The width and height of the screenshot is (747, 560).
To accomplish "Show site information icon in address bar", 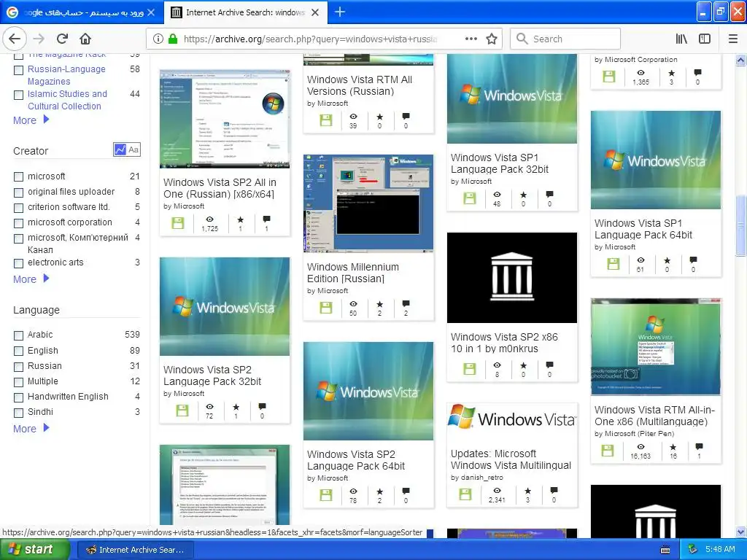I will [x=158, y=39].
